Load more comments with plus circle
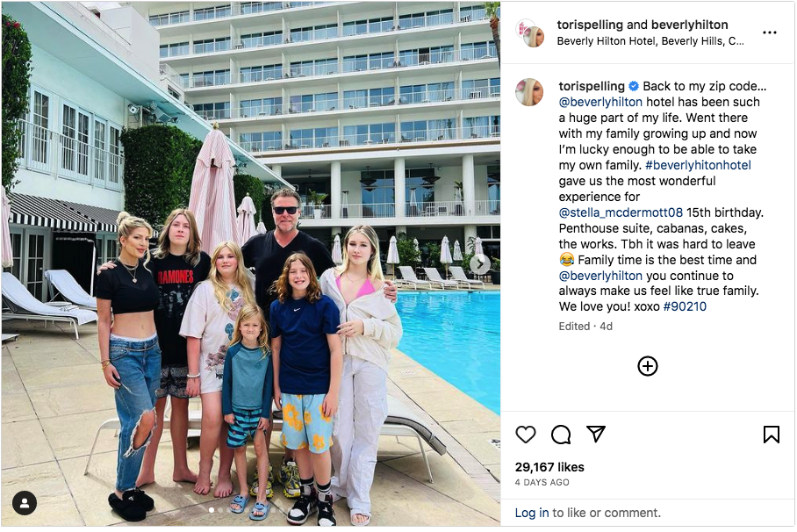Screen dimensions: 797x532 click(648, 366)
